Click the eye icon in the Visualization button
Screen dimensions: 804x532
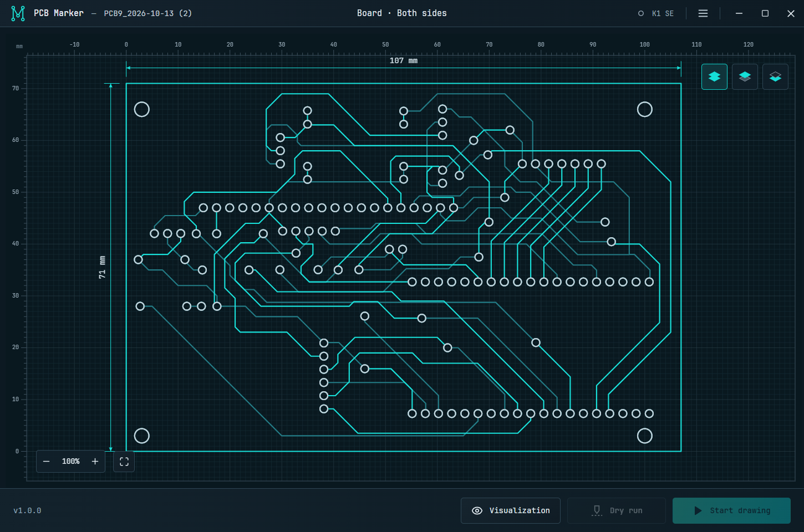[x=477, y=510]
